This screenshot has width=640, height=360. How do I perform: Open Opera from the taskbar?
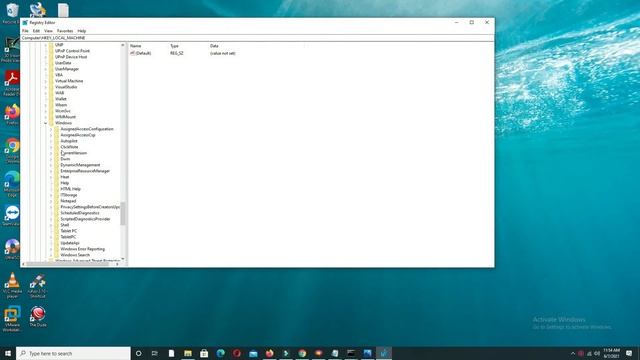pyautogui.click(x=237, y=353)
